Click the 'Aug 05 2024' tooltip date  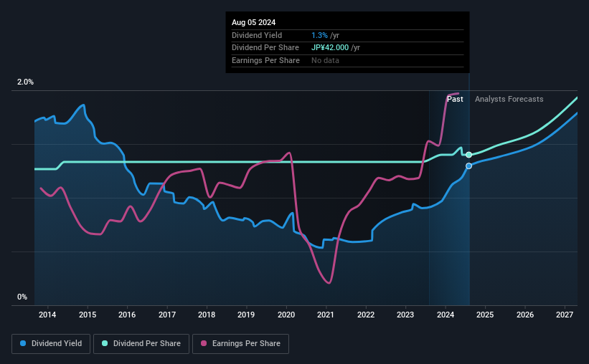pos(253,22)
